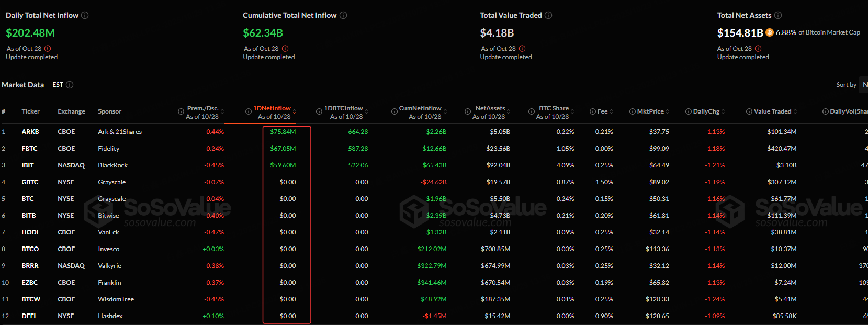Screen dimensions: 868x325
Task: Open the ARKB ticker row
Action: pos(30,132)
